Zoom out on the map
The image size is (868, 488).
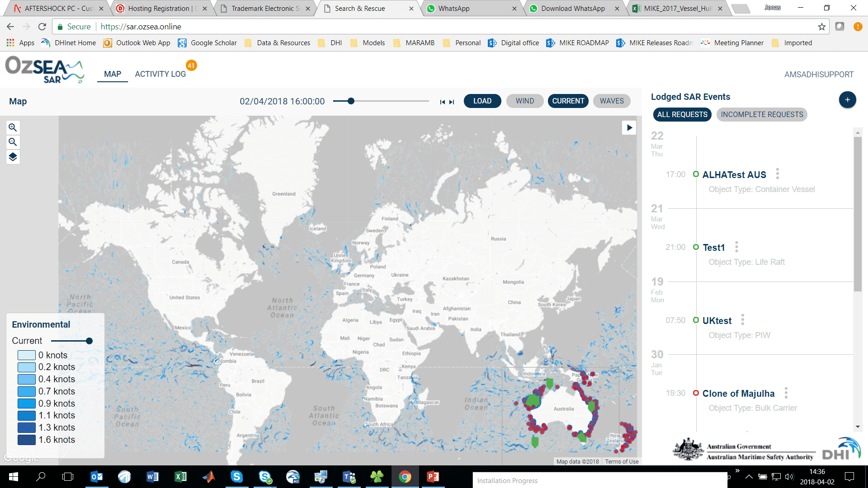coord(13,142)
